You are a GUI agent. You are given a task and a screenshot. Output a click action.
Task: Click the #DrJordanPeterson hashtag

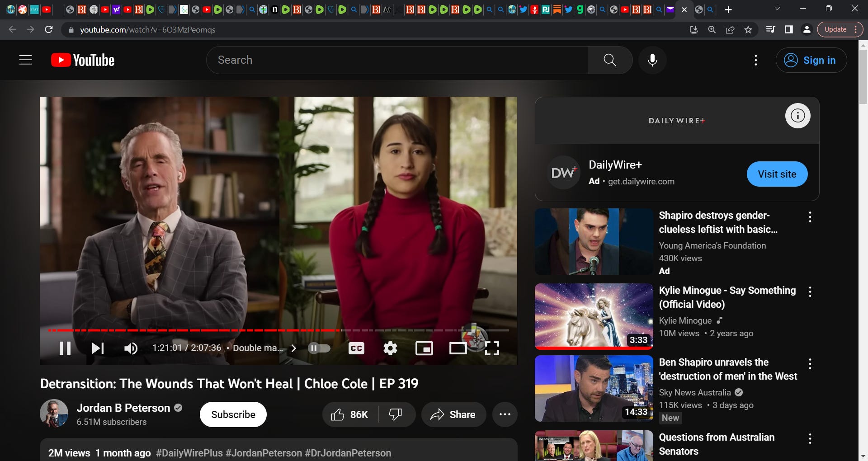tap(348, 453)
